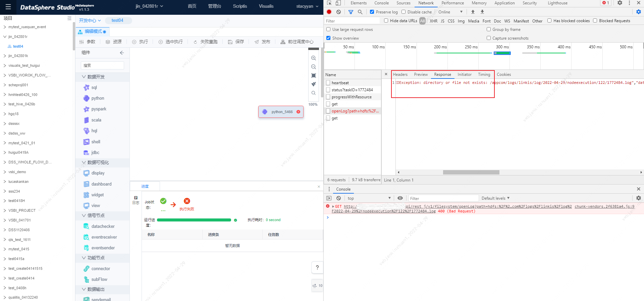Open the jin_042801r workspace dropdown
Screen dimensions: 644x301
(x=149, y=6)
